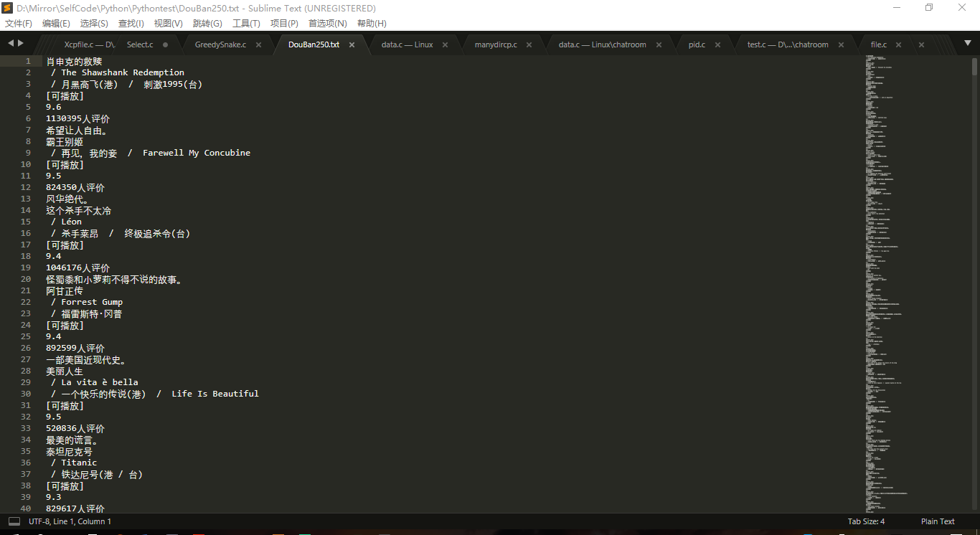The height and width of the screenshot is (535, 980).
Task: Click the text '肖申克的救赎'
Action: pos(74,61)
